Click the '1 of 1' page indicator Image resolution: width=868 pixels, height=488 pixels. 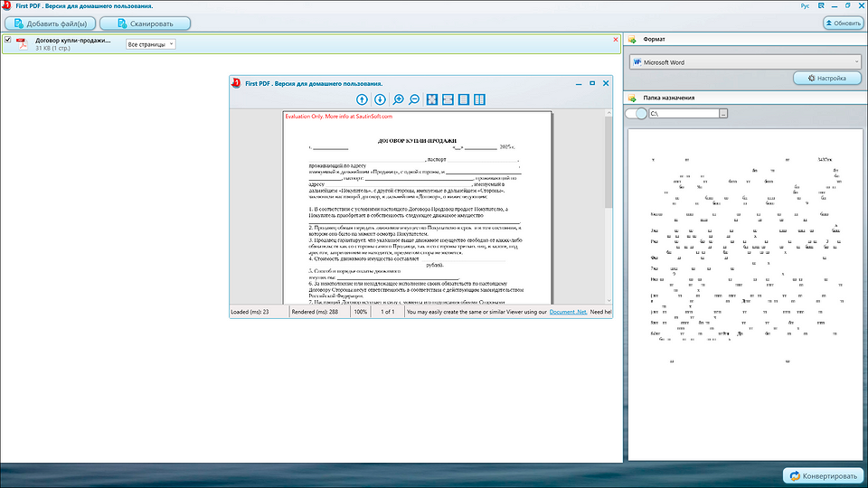click(x=388, y=312)
